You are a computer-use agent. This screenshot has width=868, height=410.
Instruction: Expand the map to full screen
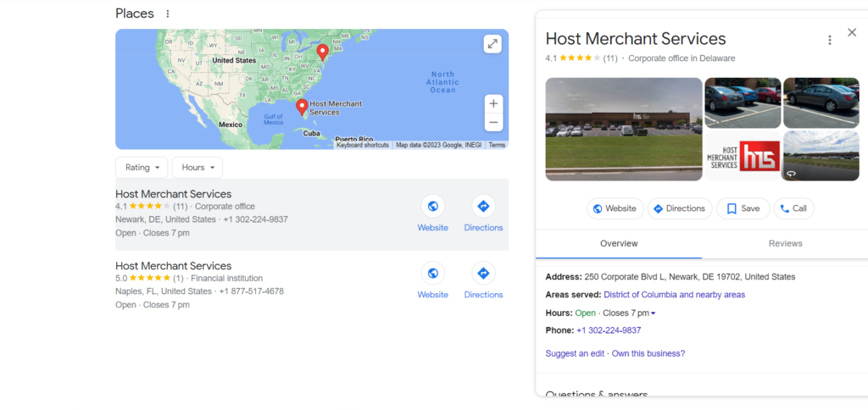(x=492, y=44)
